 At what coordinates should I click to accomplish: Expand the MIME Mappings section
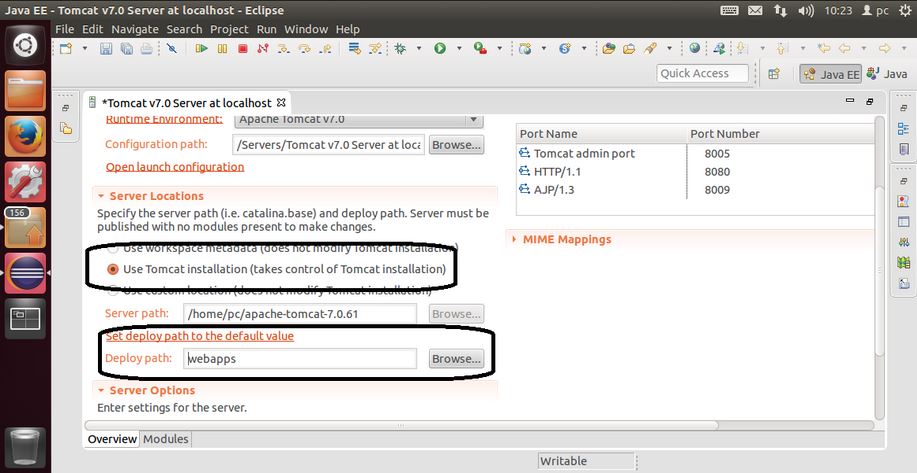567,239
